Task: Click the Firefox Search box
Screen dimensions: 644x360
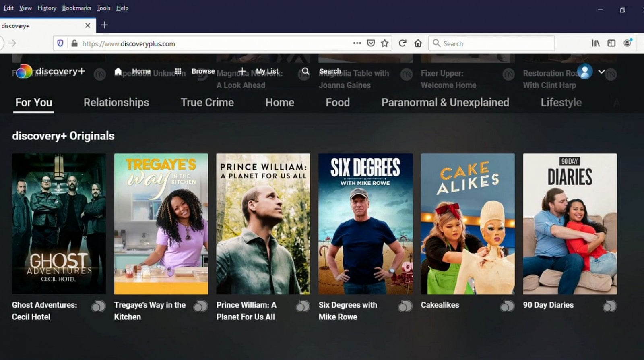Action: click(491, 43)
